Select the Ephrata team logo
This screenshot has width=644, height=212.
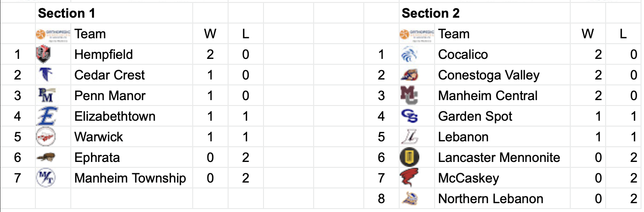tap(45, 158)
